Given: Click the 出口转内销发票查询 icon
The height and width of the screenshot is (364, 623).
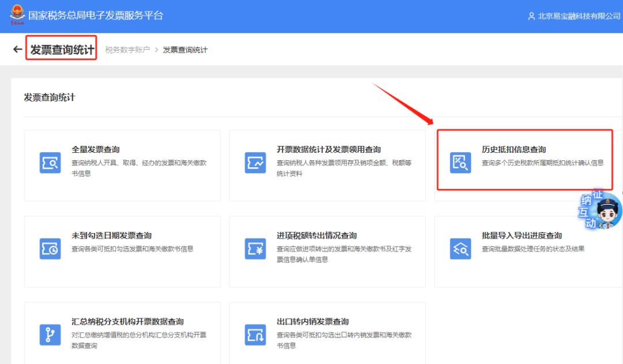Looking at the screenshot, I should click(255, 335).
